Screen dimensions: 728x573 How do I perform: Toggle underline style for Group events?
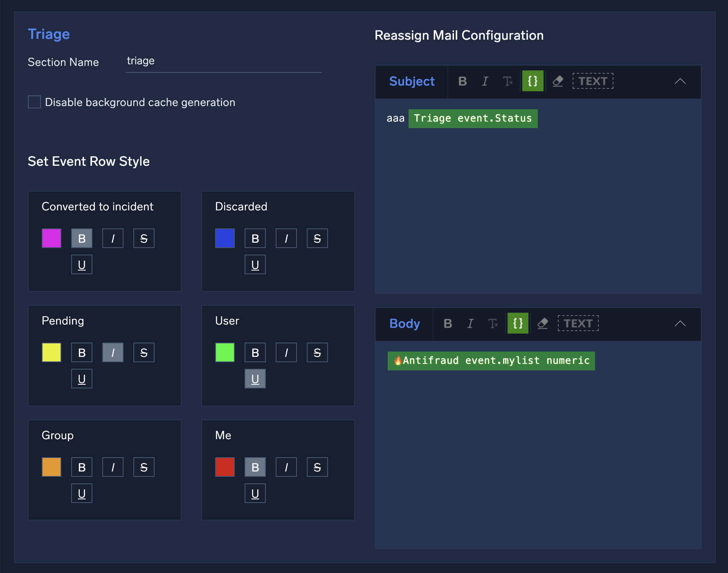tap(82, 493)
